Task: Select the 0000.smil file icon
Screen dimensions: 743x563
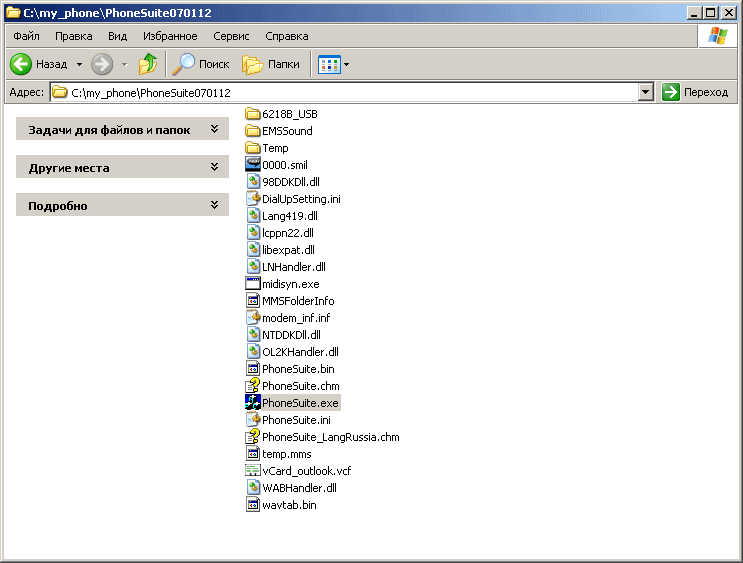Action: 253,164
